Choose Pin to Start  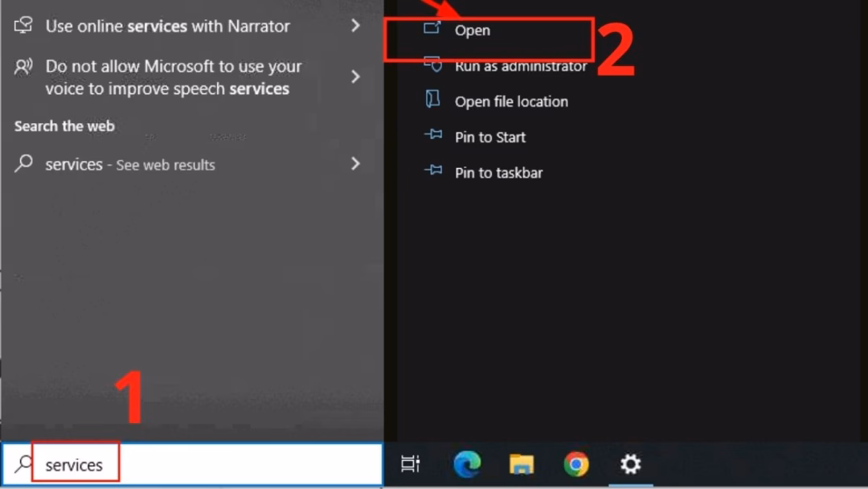tap(489, 138)
